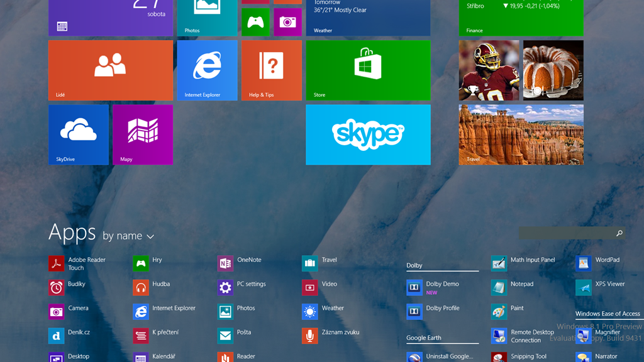Open the Mapy tile
This screenshot has height=362, width=644.
143,134
